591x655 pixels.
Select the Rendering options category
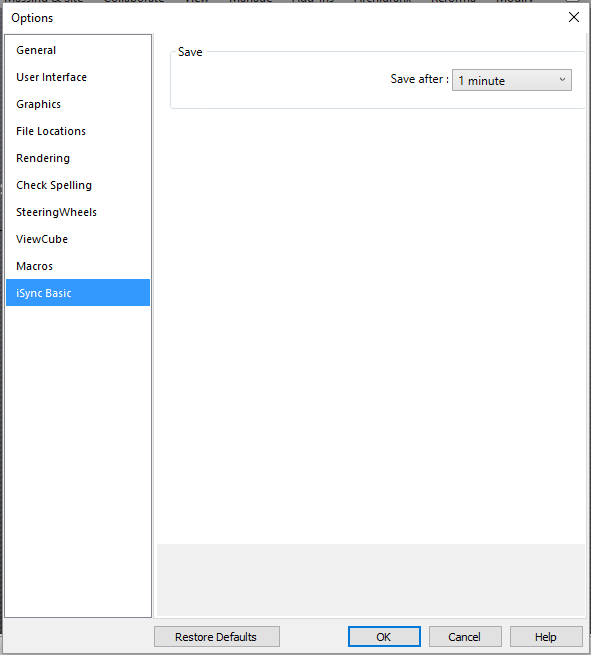click(78, 158)
